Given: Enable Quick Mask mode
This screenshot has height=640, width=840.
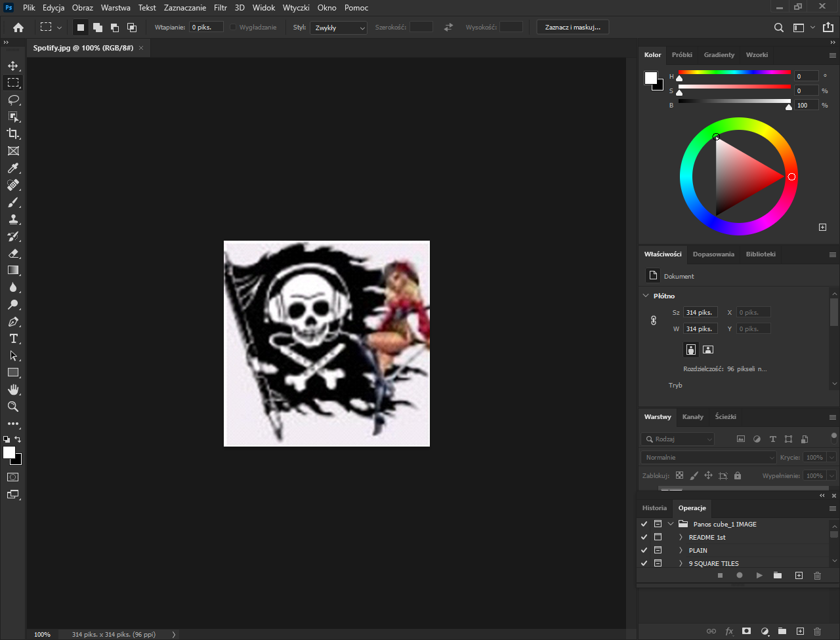Looking at the screenshot, I should [13, 477].
